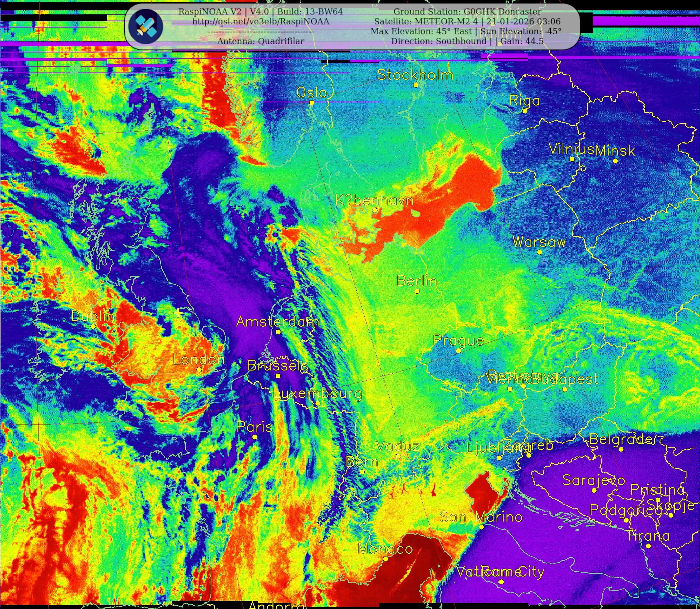Viewport: 700px width, 609px height.
Task: Click the Oslo city marker dot
Action: (x=312, y=103)
